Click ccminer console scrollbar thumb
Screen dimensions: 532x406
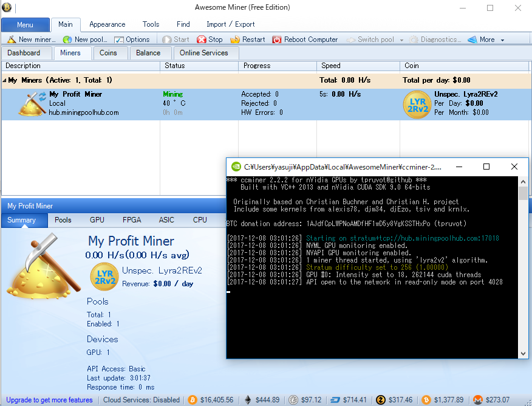[x=523, y=193]
